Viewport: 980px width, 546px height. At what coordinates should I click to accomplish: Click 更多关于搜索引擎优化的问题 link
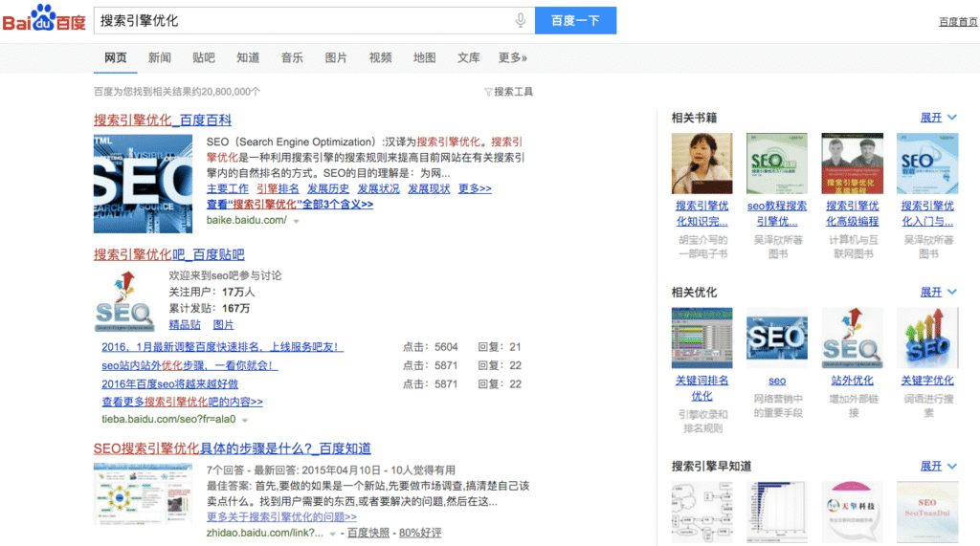tap(282, 516)
